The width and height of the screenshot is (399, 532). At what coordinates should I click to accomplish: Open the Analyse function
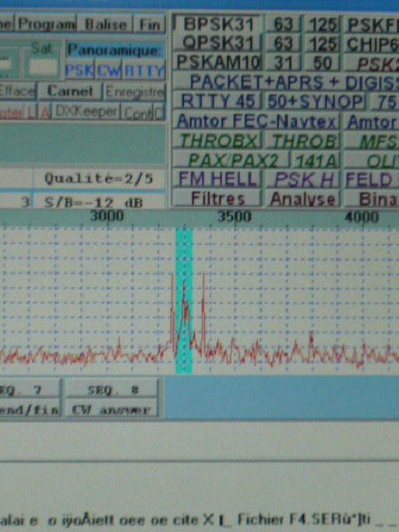[x=302, y=199]
